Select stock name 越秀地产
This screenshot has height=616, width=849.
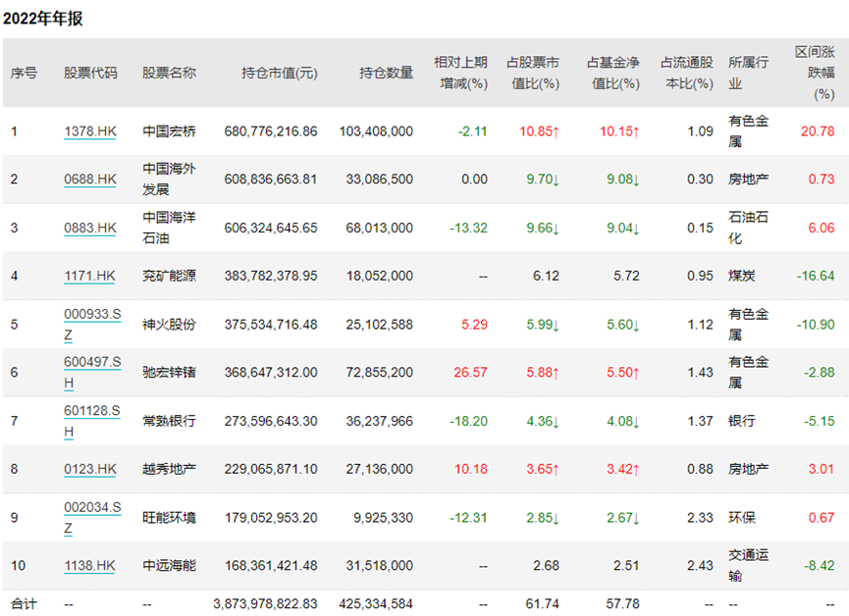point(169,469)
